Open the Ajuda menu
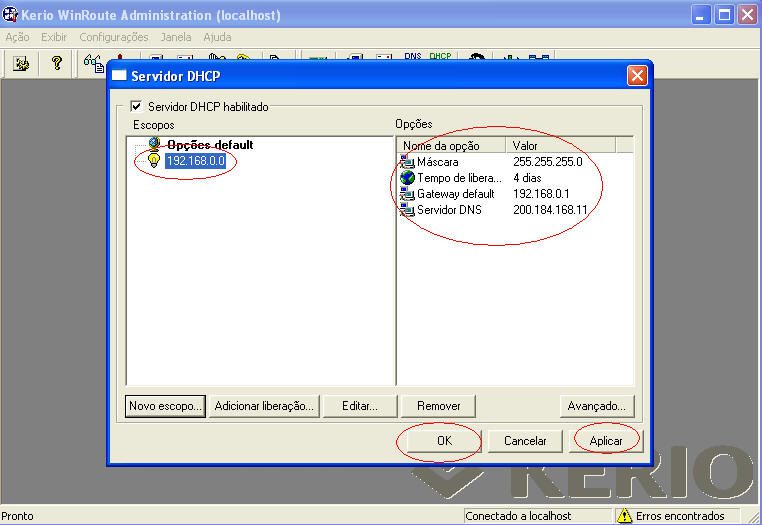The height and width of the screenshot is (525, 762). [217, 37]
